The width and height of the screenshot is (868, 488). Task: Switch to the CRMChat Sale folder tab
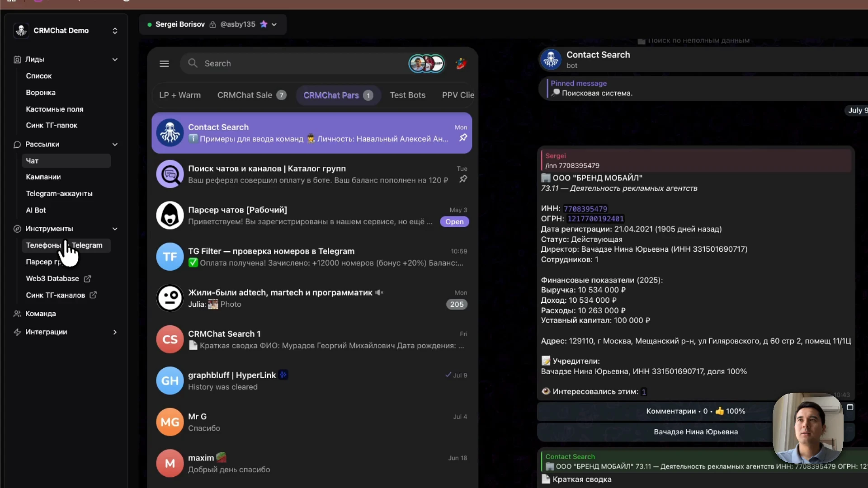[252, 95]
